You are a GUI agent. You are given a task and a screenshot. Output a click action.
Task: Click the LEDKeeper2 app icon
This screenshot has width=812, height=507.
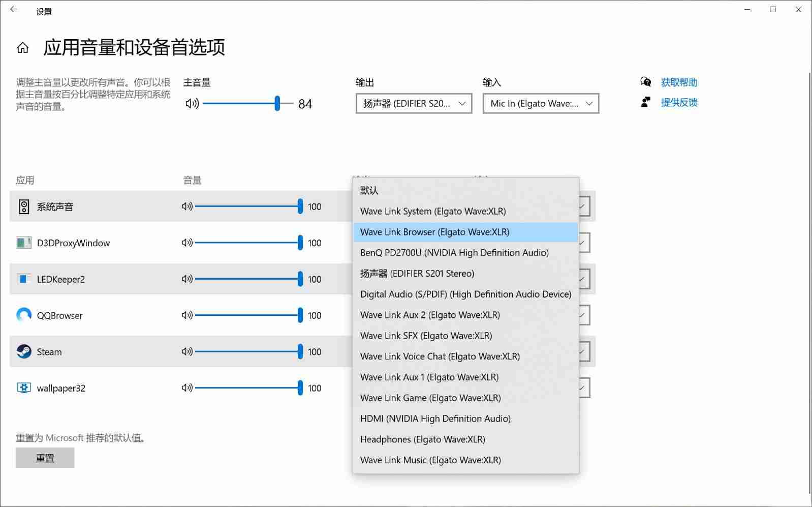[x=24, y=279]
